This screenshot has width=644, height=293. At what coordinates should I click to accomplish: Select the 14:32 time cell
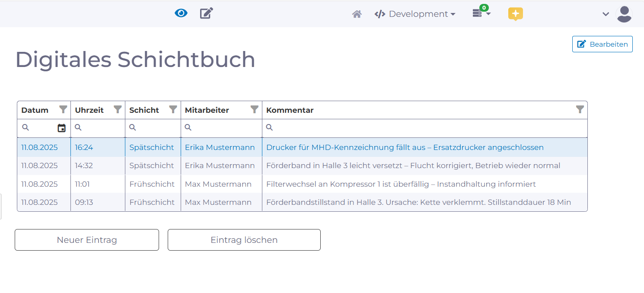point(98,166)
